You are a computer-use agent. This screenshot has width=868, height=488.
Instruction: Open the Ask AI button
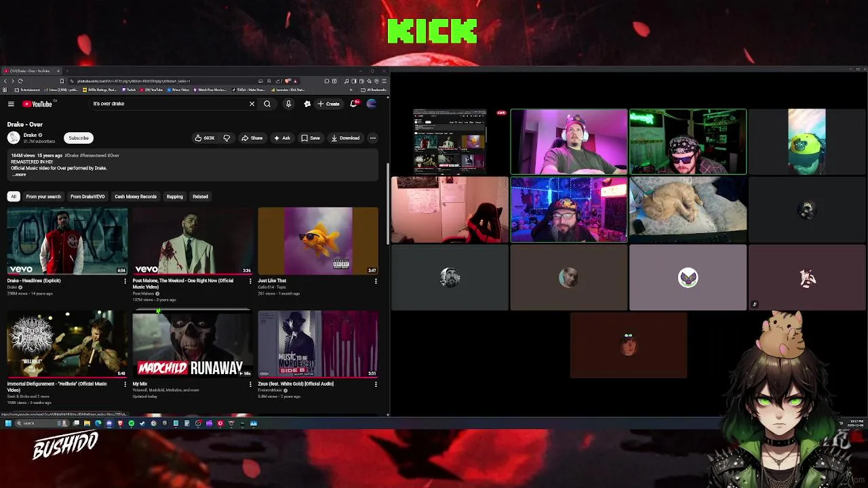pos(282,138)
